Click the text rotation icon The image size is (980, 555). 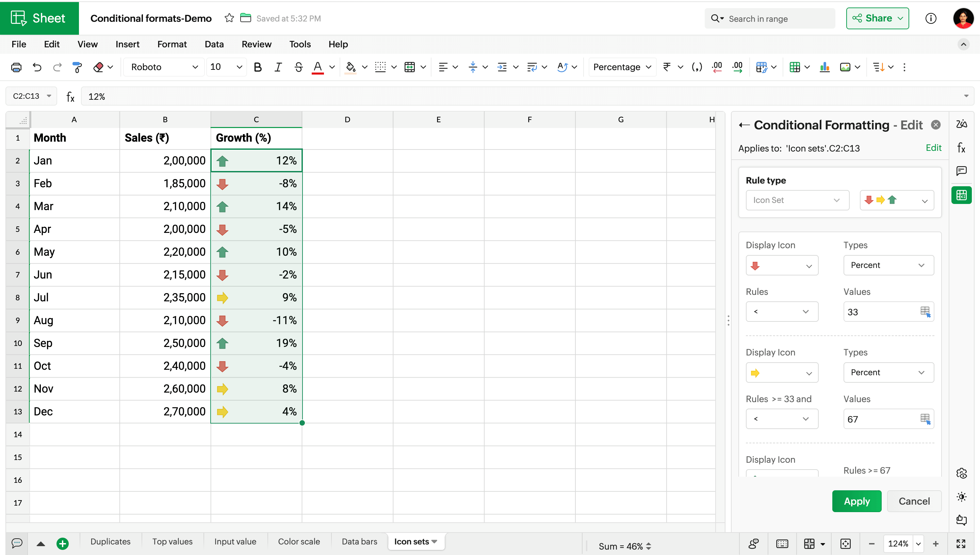[562, 67]
